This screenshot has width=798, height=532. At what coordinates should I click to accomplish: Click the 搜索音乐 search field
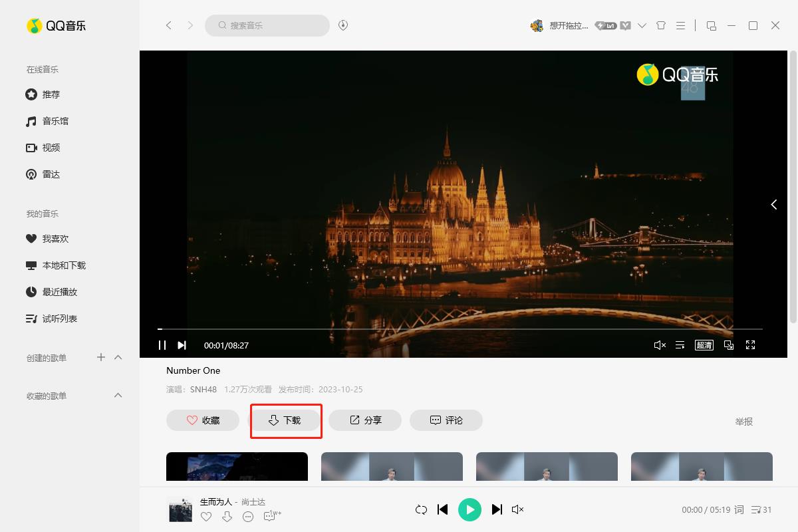pyautogui.click(x=273, y=25)
